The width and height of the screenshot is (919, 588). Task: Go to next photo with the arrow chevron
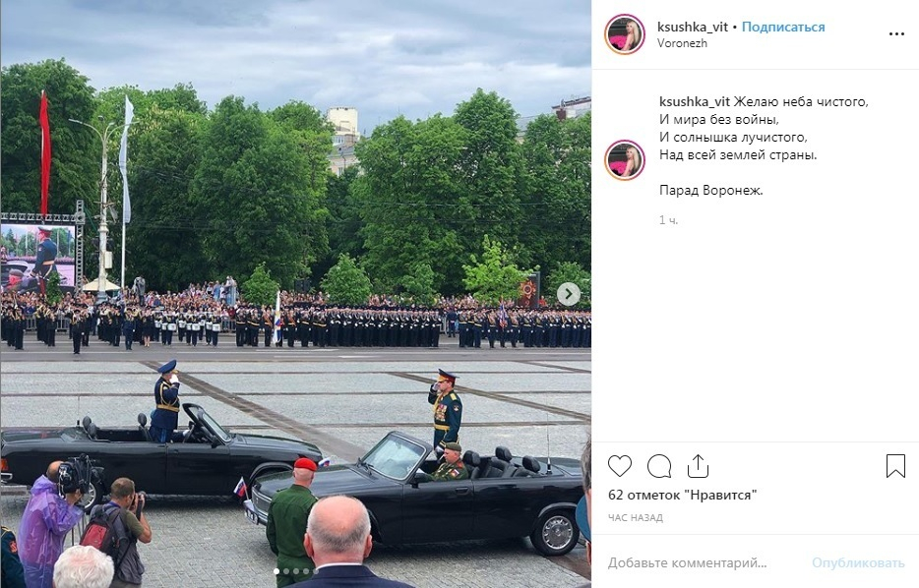click(568, 294)
